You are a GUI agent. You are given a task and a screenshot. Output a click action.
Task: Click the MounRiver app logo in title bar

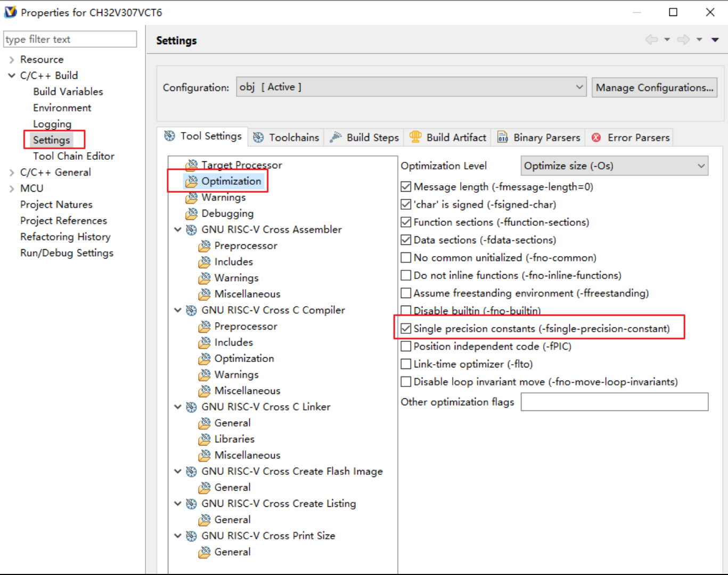point(10,12)
